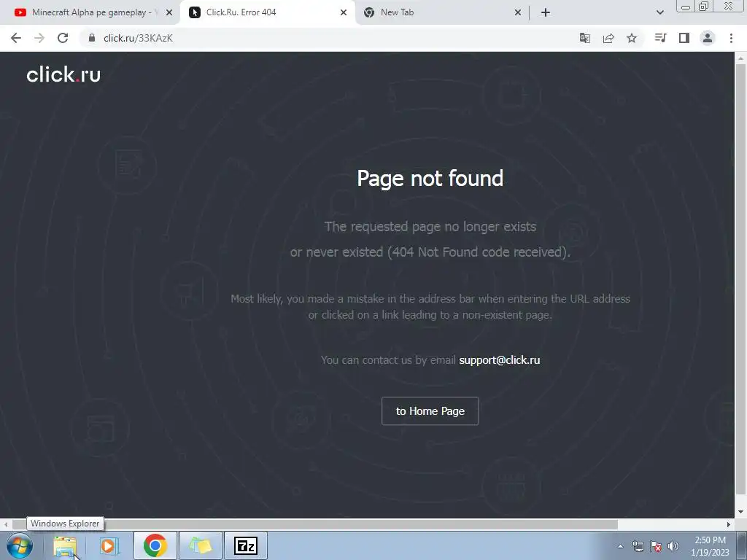Expand the tab search chevron
The width and height of the screenshot is (747, 560).
click(x=659, y=12)
